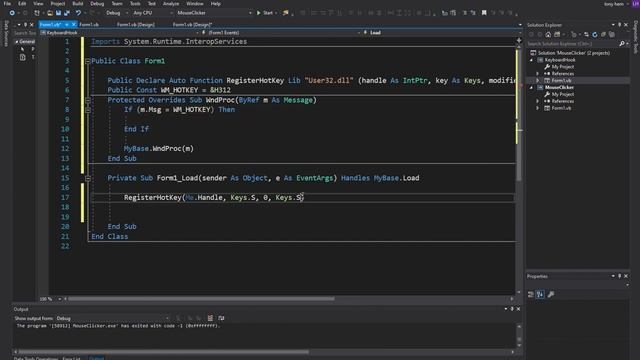Open the Show output from Debug dropdown
The height and width of the screenshot is (360, 640).
(113, 318)
